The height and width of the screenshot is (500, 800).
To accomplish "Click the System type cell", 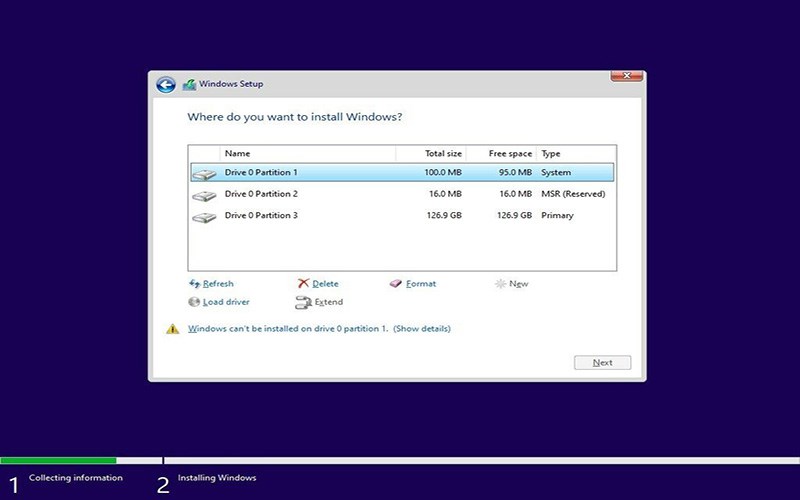I will [556, 172].
